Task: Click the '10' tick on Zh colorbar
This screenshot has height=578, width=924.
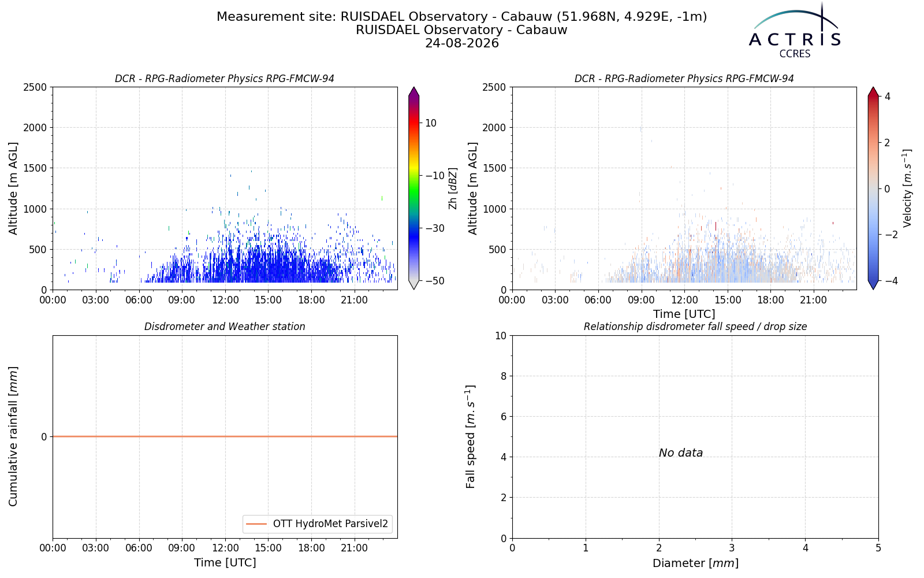Action: [x=431, y=123]
